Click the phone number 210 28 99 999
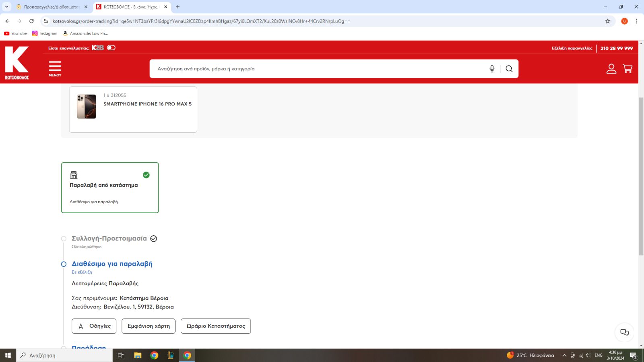This screenshot has height=362, width=644. 617,48
